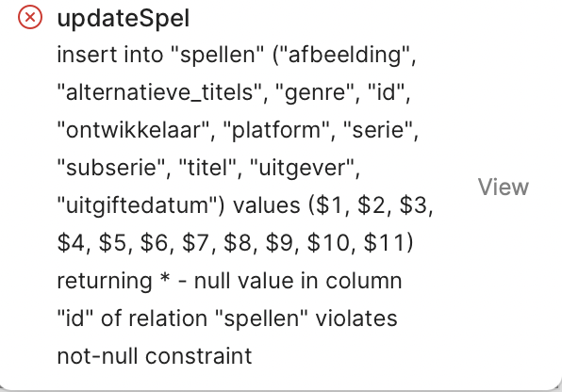Click the "uitgiftedatum" column name
Screen dimensions: 562x392
click(138, 205)
